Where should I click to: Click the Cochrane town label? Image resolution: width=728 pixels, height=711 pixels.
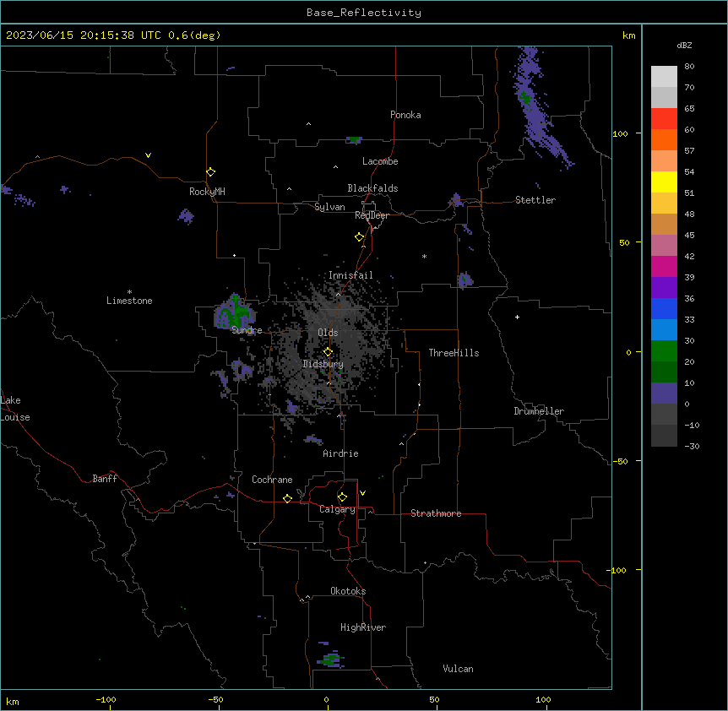(272, 480)
